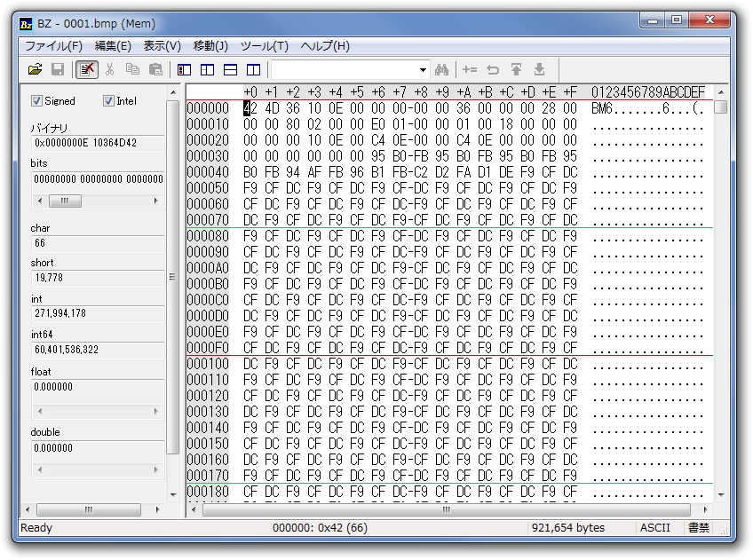Click the bits field scroll right arrow
The image size is (753, 560).
(x=155, y=201)
